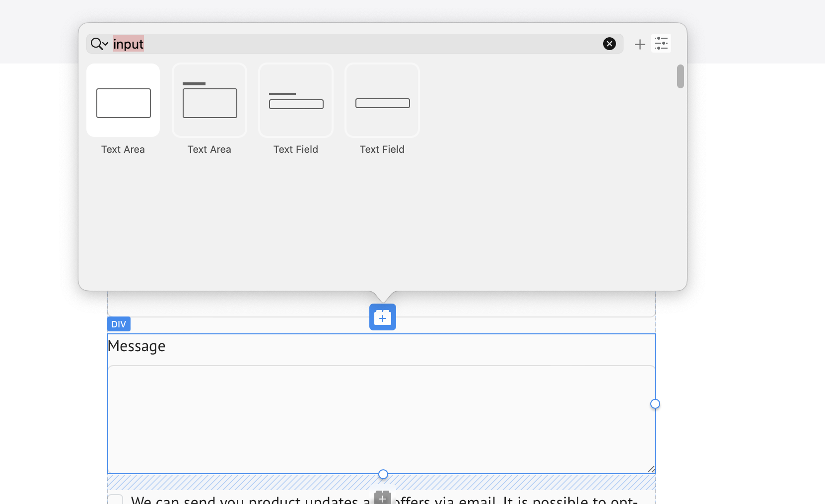Click the bottom-center resize handle of the DIV

383,474
